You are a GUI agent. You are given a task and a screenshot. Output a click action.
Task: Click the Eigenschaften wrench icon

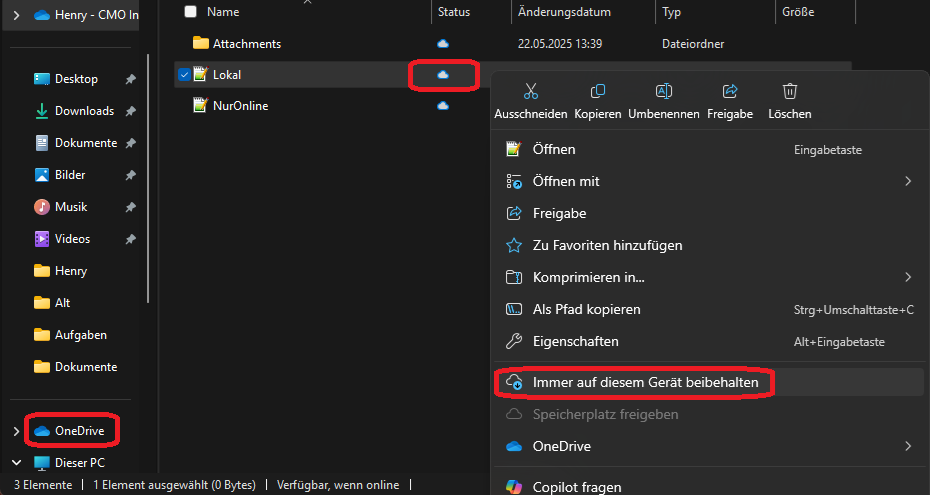[514, 341]
